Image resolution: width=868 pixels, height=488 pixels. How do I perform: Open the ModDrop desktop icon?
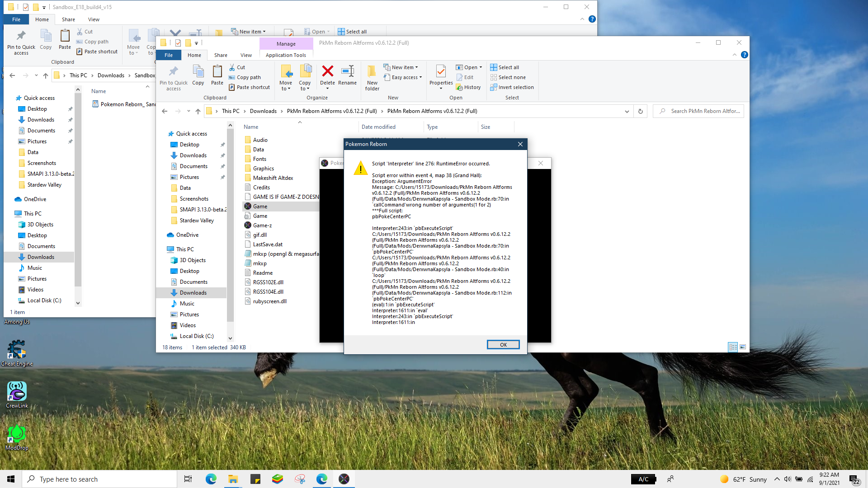17,437
